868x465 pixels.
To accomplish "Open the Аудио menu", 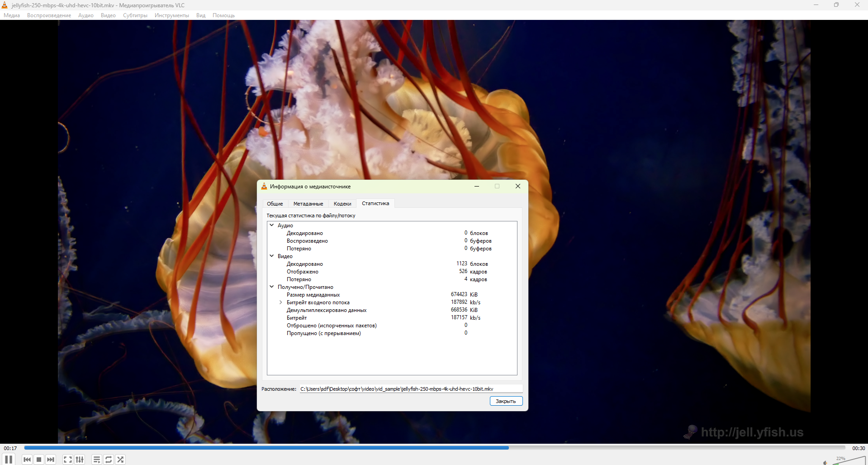I will [86, 15].
